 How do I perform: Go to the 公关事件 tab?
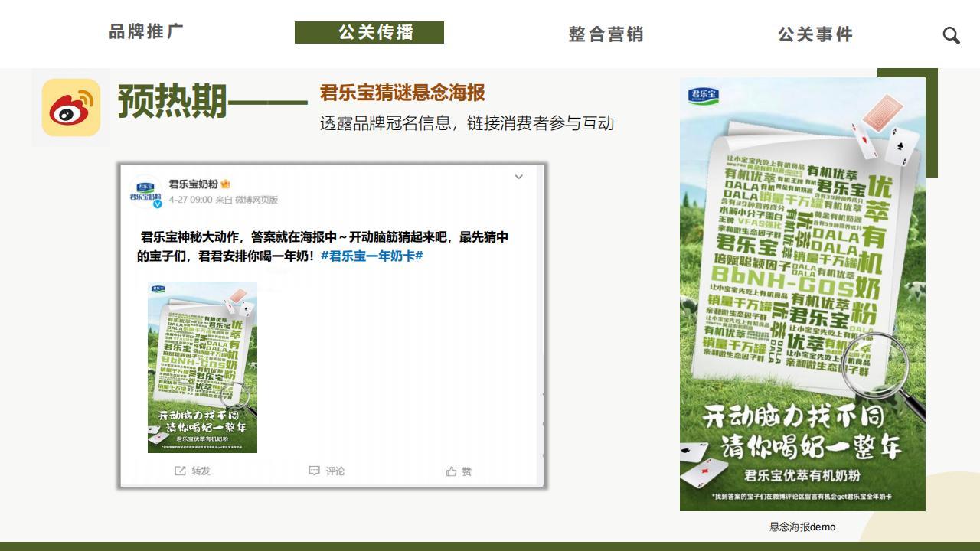pos(815,34)
